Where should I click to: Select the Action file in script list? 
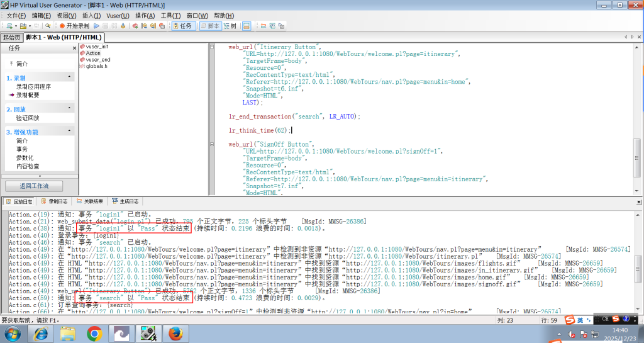[x=92, y=53]
